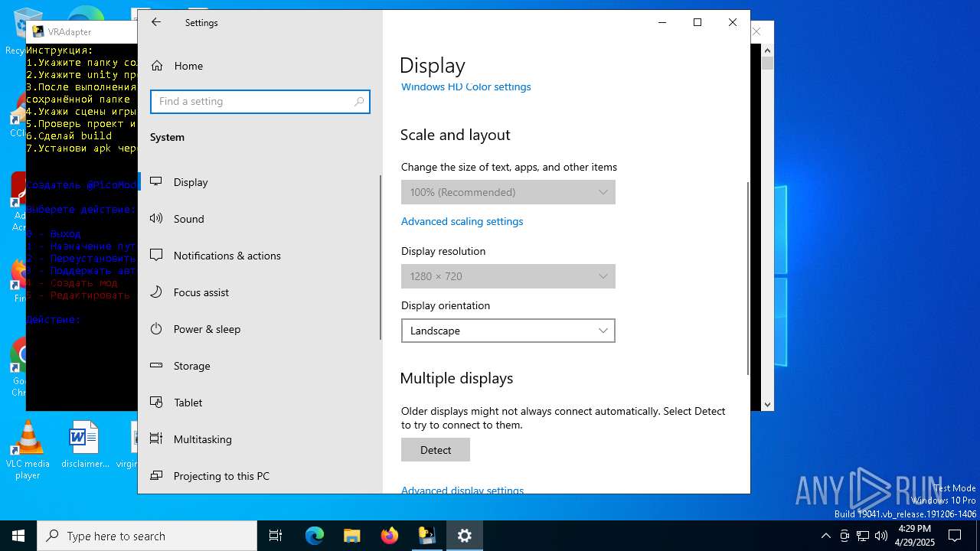
Task: Click the Projecting to this PC icon
Action: 156,475
